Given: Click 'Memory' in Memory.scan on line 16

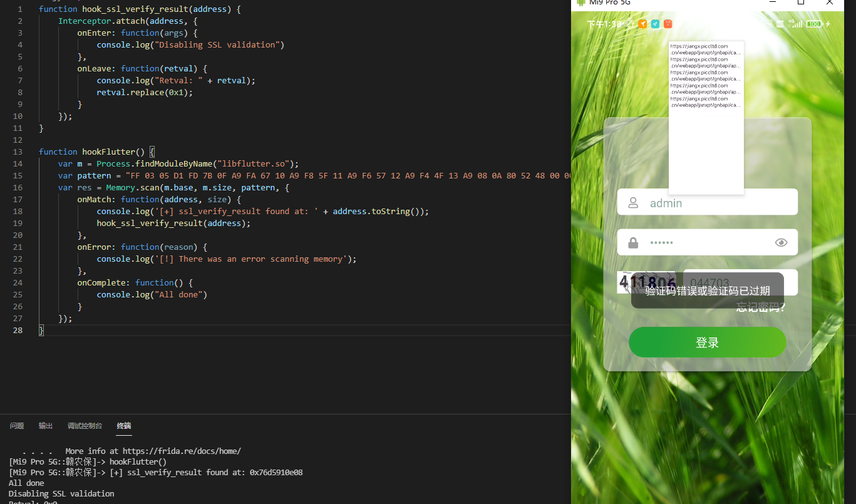Looking at the screenshot, I should (120, 187).
